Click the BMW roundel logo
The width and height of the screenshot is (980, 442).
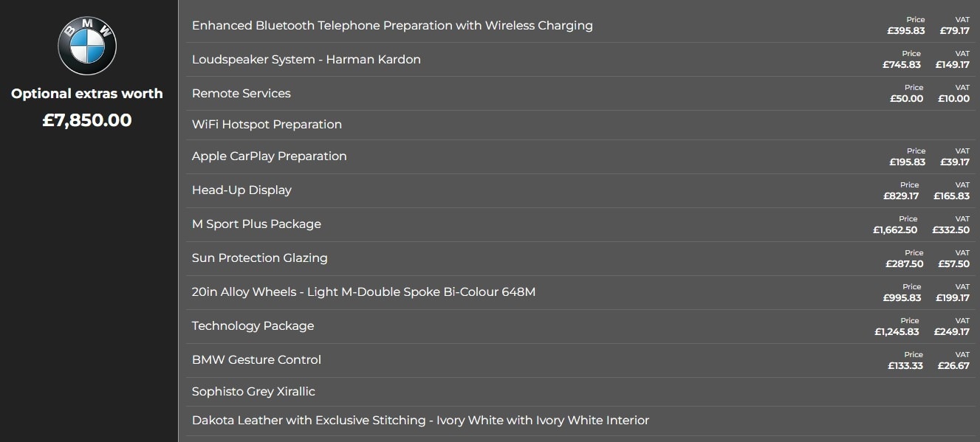pyautogui.click(x=87, y=46)
